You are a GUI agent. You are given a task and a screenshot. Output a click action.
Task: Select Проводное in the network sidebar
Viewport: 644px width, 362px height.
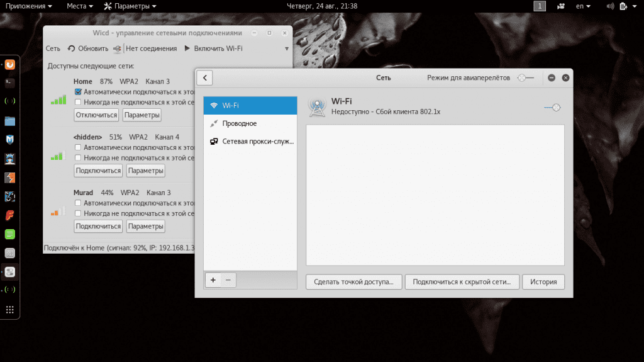pyautogui.click(x=239, y=123)
